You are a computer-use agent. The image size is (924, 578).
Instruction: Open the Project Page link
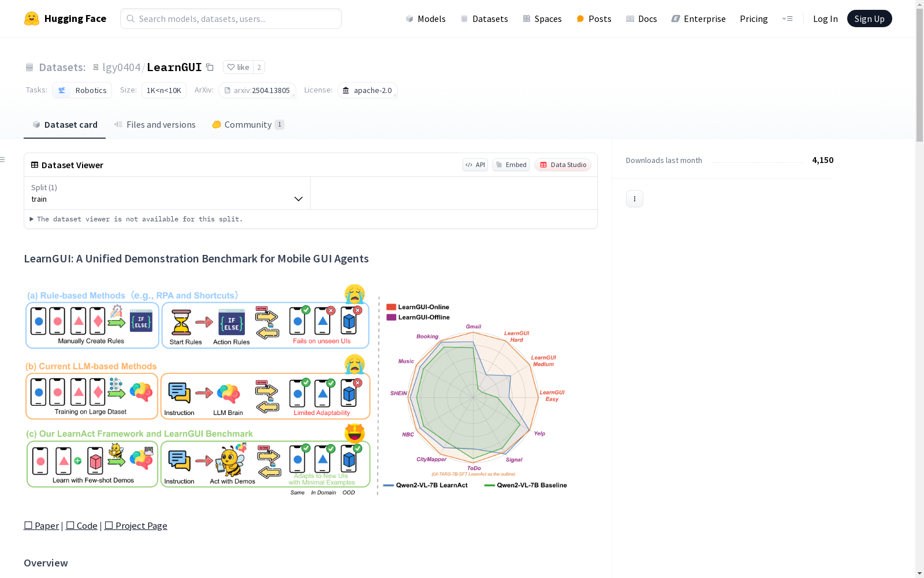(136, 525)
